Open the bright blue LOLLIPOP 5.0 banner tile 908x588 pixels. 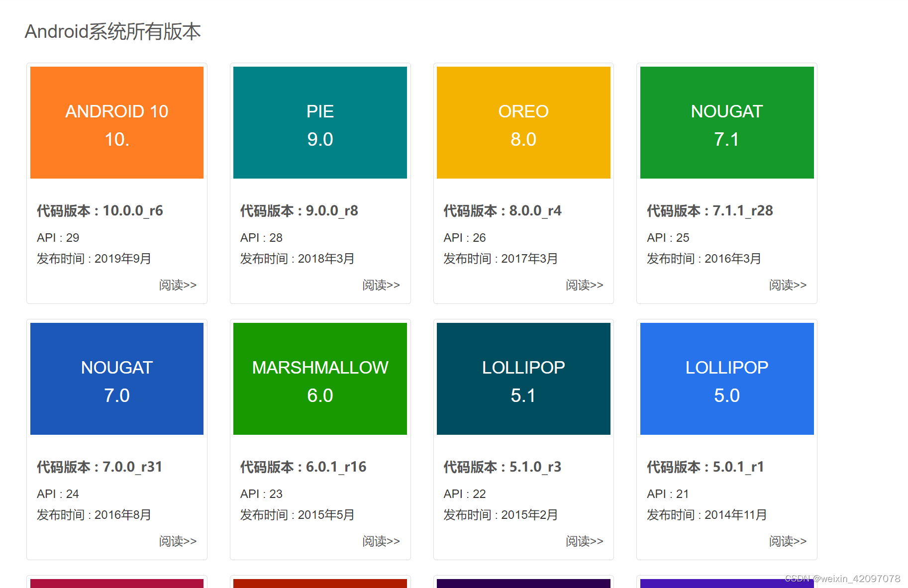point(727,379)
